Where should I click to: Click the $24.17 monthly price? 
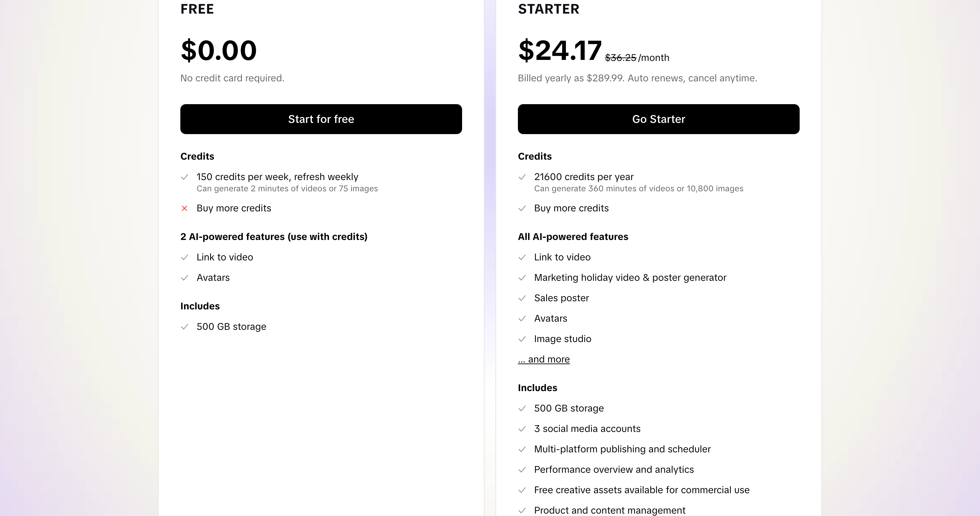[560, 50]
